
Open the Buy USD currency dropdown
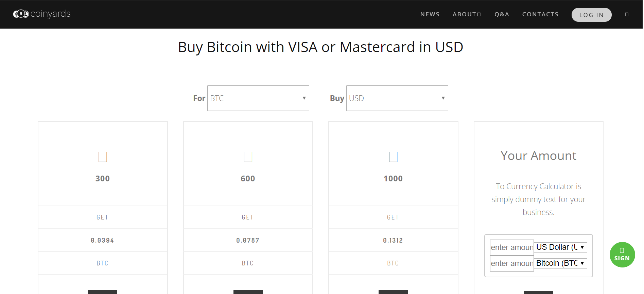(x=397, y=98)
